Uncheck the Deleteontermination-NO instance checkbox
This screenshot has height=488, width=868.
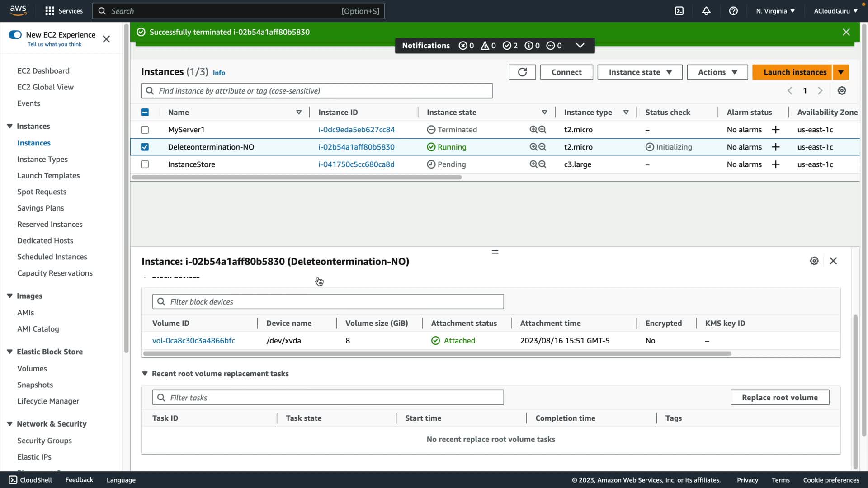pyautogui.click(x=145, y=147)
